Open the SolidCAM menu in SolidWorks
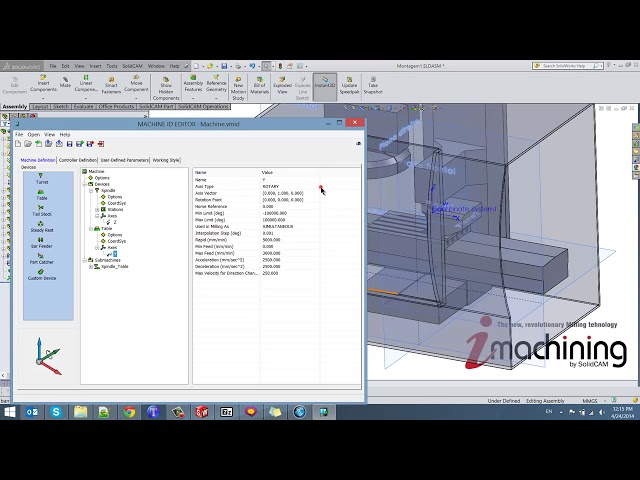 click(132, 66)
